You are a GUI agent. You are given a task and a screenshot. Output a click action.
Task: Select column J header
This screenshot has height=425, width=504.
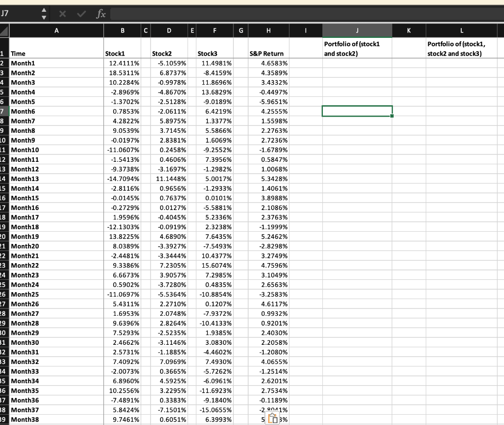(x=357, y=31)
